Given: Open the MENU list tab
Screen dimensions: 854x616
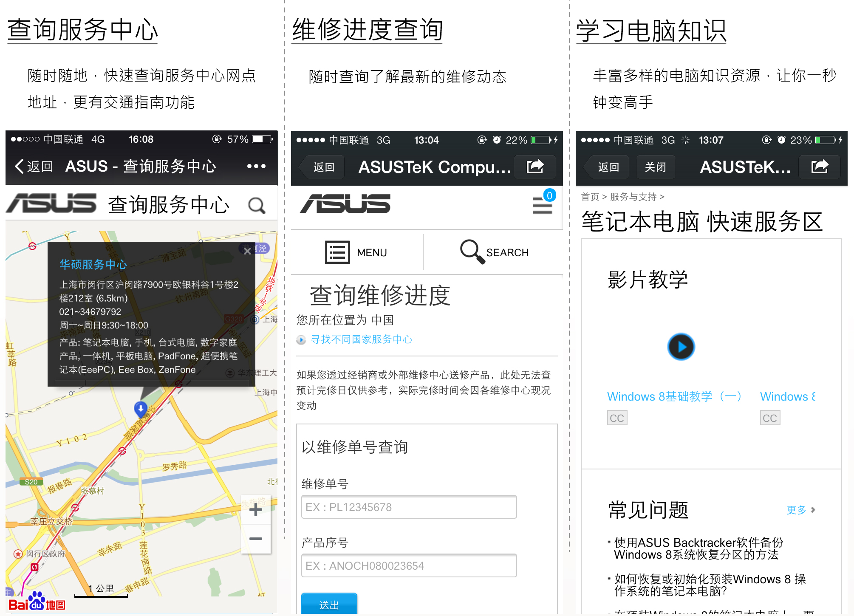Looking at the screenshot, I should pos(356,252).
